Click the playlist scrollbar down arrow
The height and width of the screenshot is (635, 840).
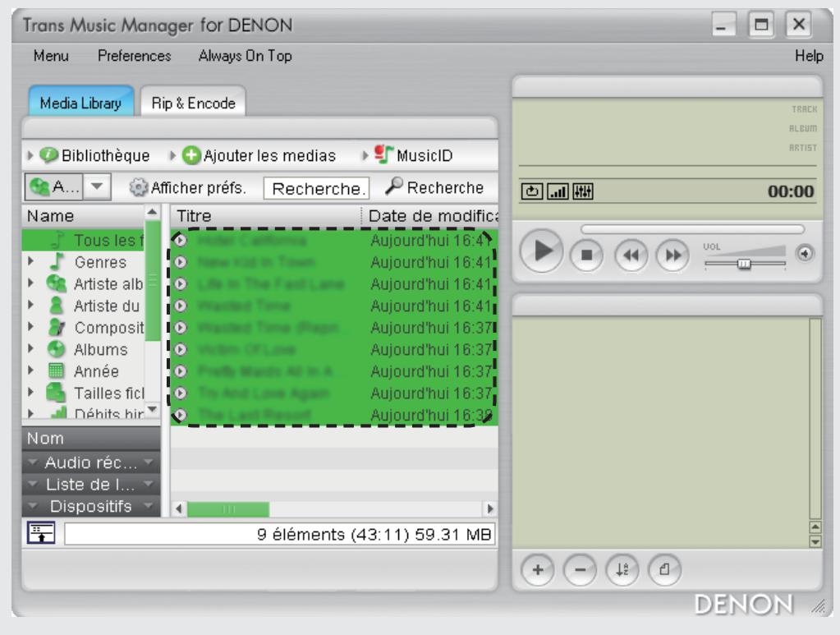(815, 541)
